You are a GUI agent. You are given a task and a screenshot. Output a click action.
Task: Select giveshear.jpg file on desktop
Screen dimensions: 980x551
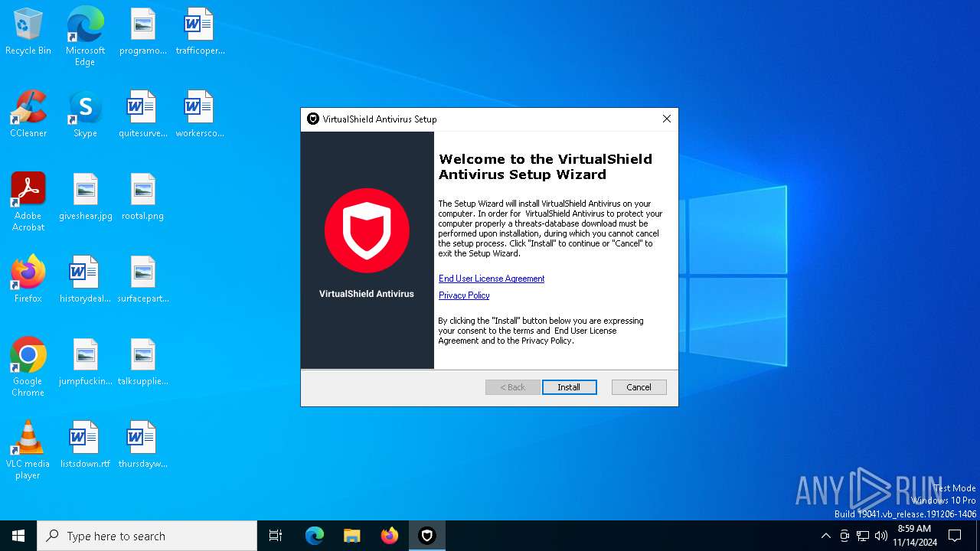pyautogui.click(x=85, y=197)
